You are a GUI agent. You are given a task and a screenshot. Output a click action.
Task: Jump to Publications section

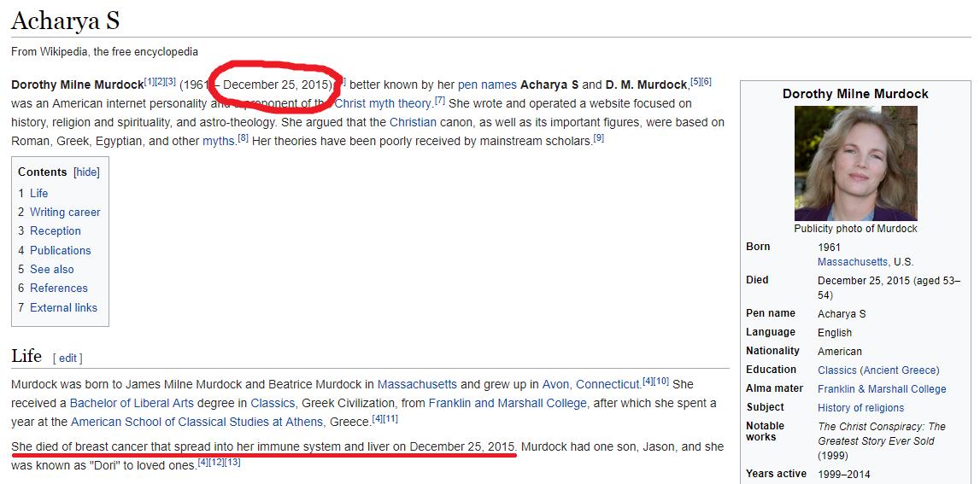pyautogui.click(x=60, y=250)
